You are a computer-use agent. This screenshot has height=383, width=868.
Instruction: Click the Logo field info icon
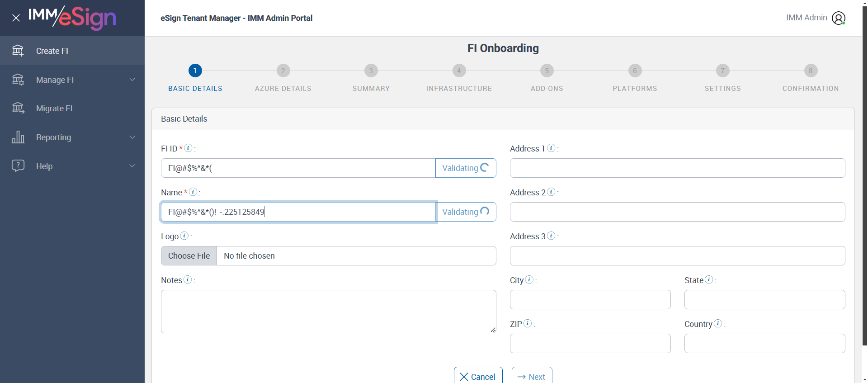click(184, 236)
